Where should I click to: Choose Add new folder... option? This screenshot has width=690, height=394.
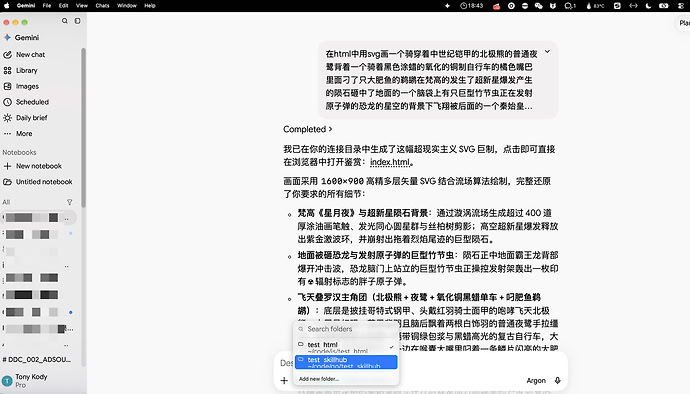click(x=319, y=379)
